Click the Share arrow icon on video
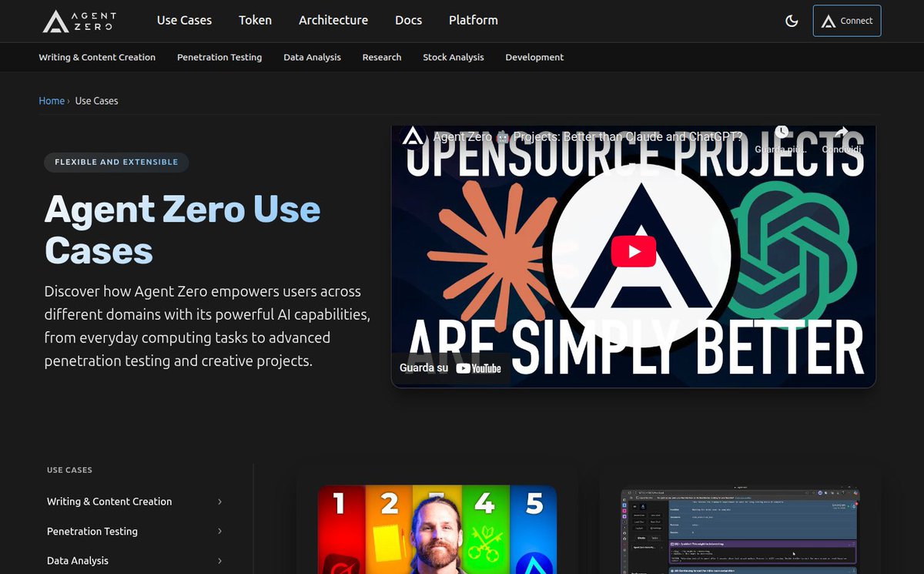Image resolution: width=924 pixels, height=574 pixels. pyautogui.click(x=842, y=132)
